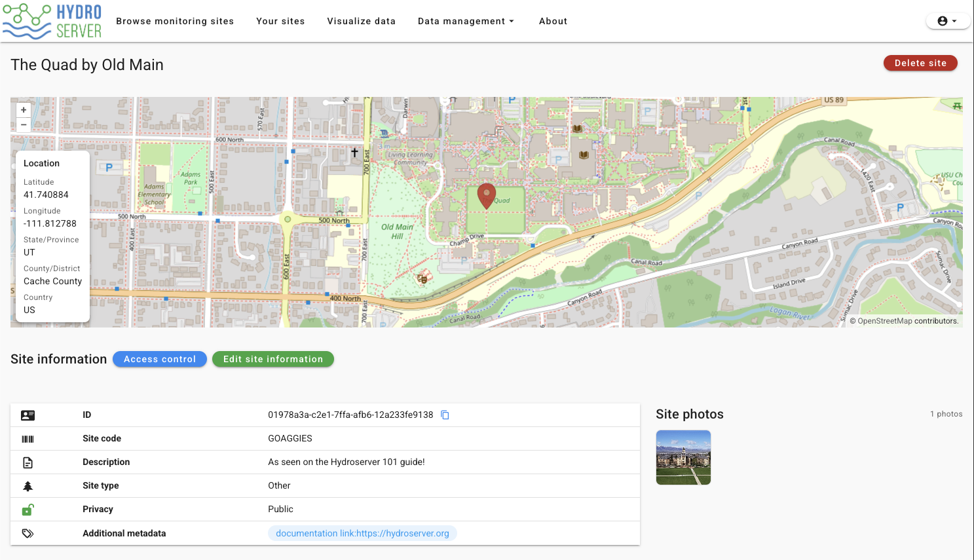The height and width of the screenshot is (560, 974).
Task: Click the country value US in Location card
Action: (x=29, y=310)
